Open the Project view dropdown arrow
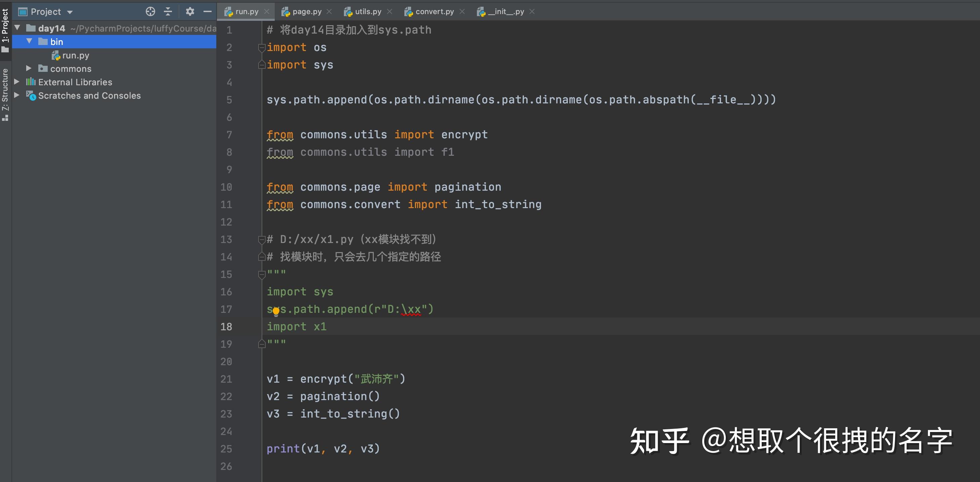The image size is (980, 482). pos(70,12)
